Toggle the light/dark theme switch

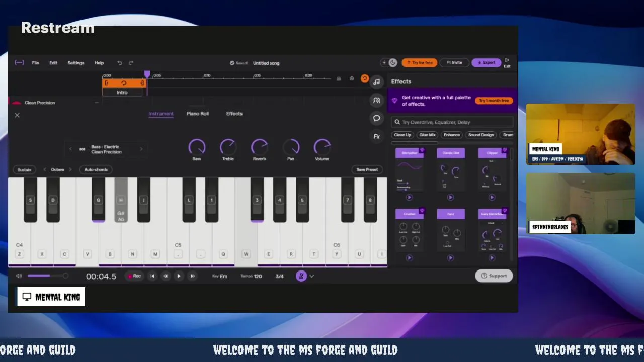(389, 63)
